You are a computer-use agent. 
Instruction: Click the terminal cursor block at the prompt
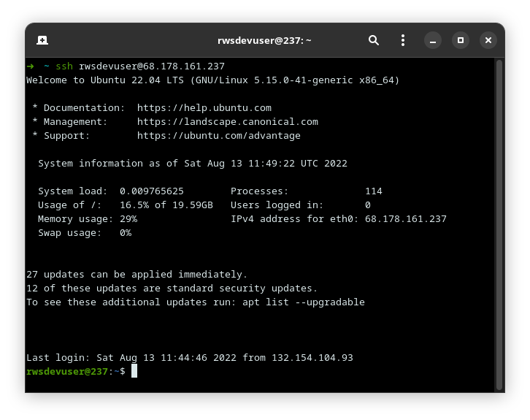(134, 371)
